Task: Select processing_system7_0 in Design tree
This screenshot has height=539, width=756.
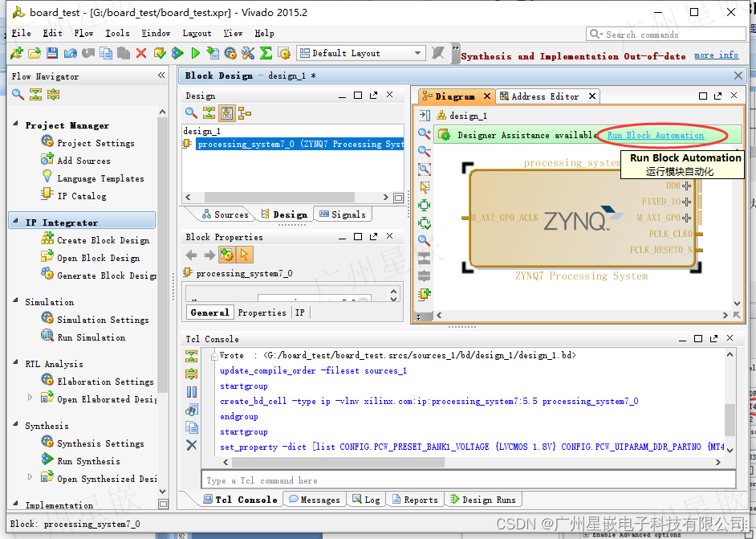Action: click(x=300, y=144)
